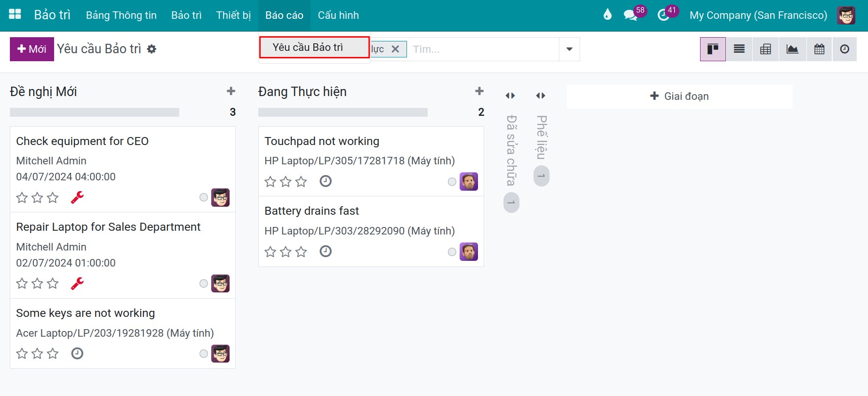This screenshot has width=868, height=396.
Task: Switch to pivot table view
Action: click(x=765, y=49)
